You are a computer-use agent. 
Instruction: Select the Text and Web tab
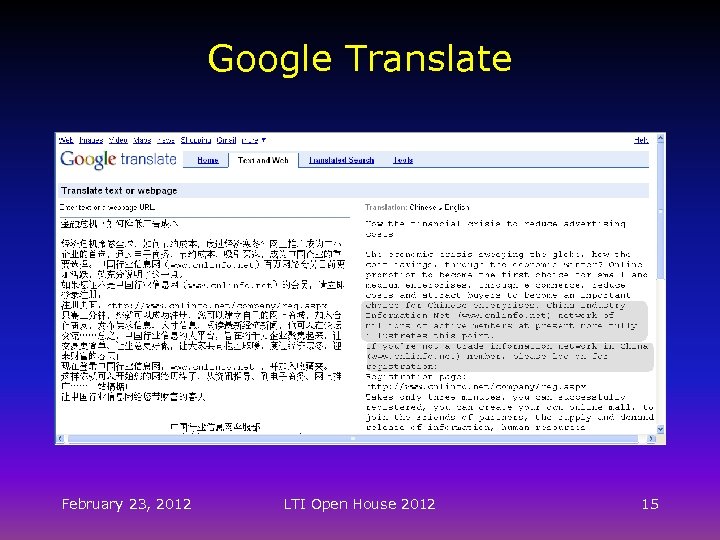(x=263, y=160)
